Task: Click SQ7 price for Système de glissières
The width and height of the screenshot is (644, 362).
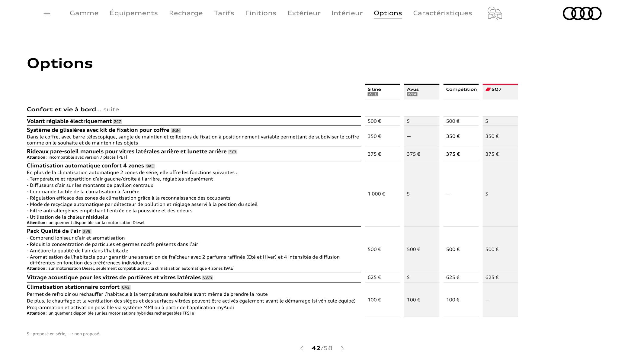Action: click(x=492, y=136)
